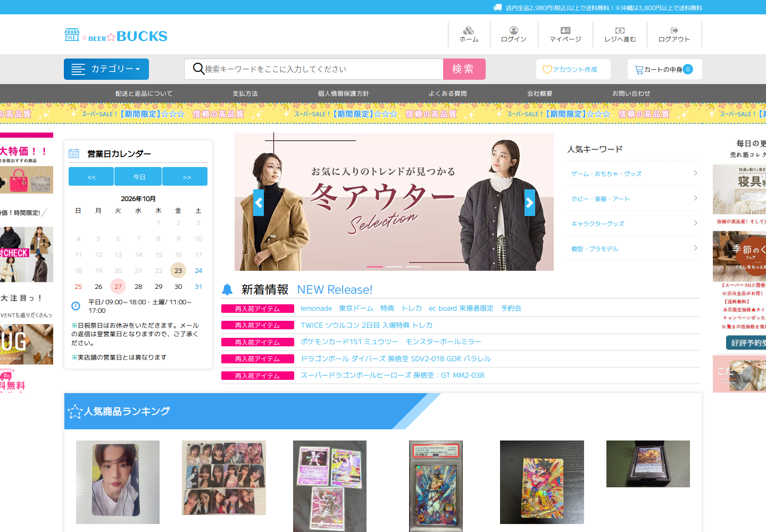Show next banner slide with right arrow
766x532 pixels.
(x=530, y=203)
